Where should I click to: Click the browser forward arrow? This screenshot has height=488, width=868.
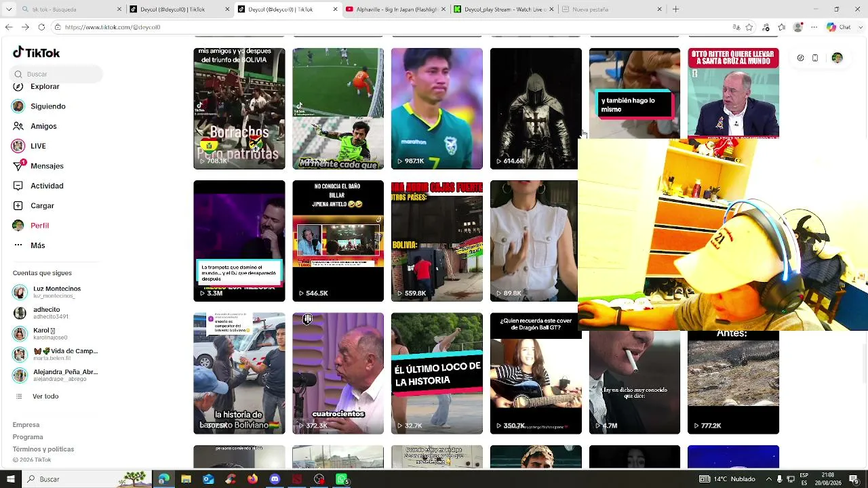(25, 27)
